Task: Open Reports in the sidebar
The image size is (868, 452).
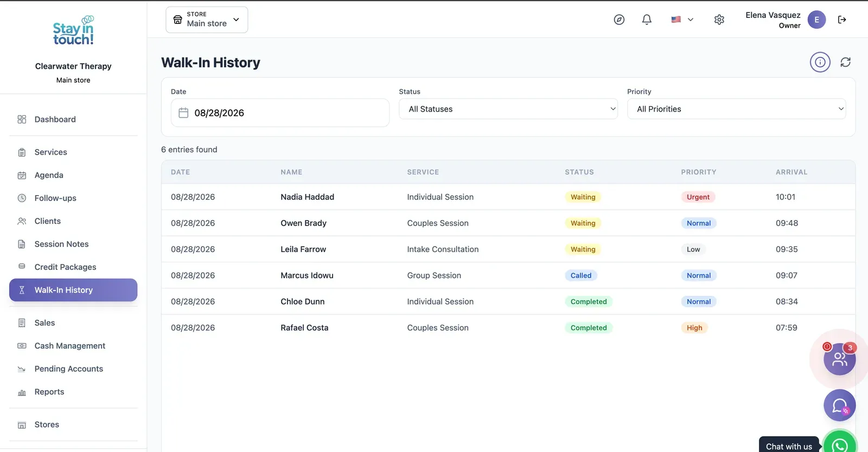Action: coord(73,392)
